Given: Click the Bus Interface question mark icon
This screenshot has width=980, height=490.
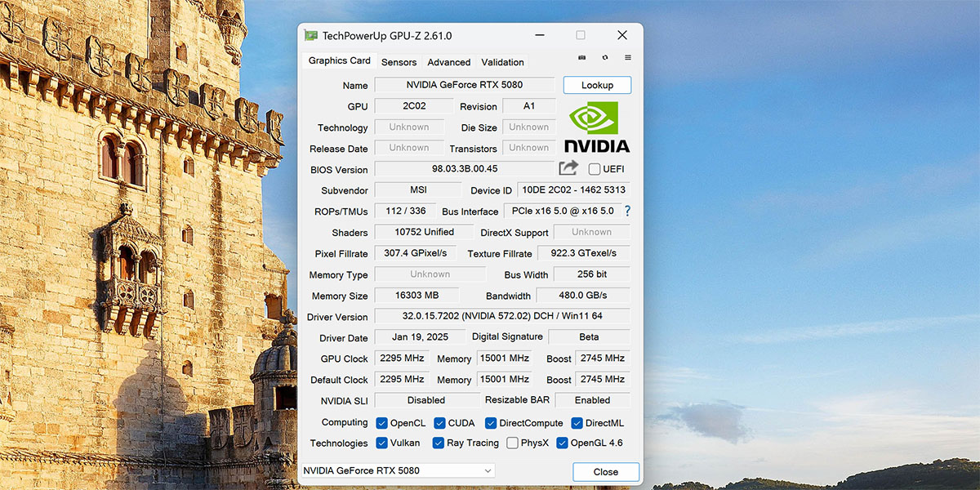Looking at the screenshot, I should tap(627, 211).
